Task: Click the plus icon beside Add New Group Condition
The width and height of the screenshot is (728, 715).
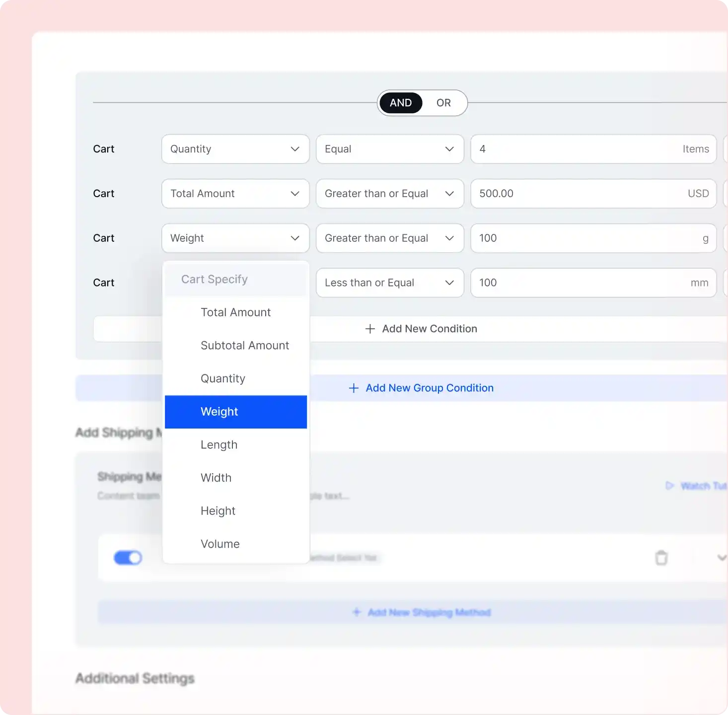Action: coord(354,388)
